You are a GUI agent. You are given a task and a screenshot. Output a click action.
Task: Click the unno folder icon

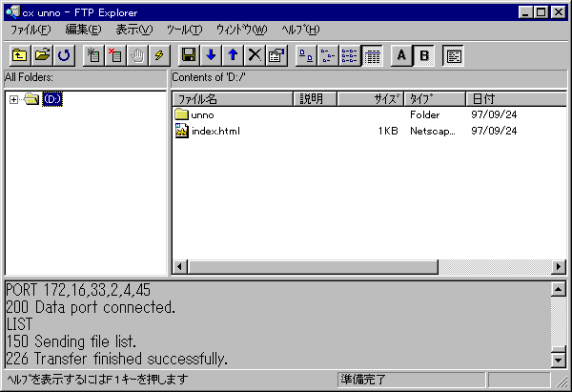(x=181, y=114)
